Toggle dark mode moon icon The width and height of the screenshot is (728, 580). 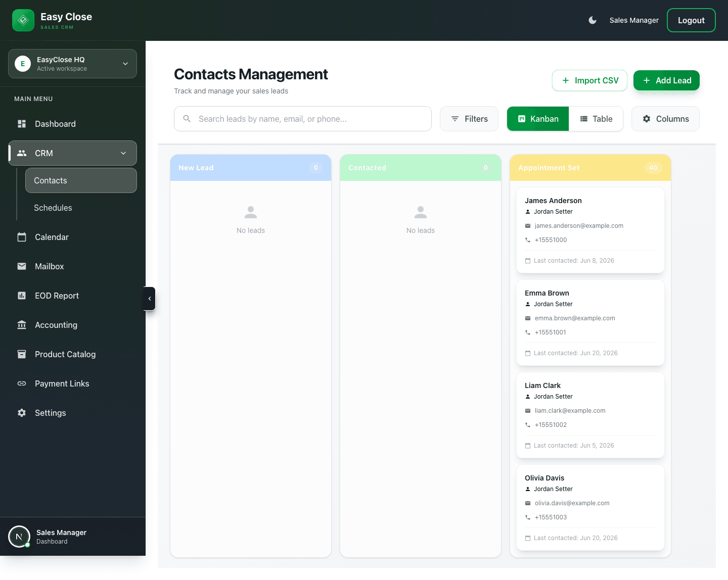tap(593, 20)
